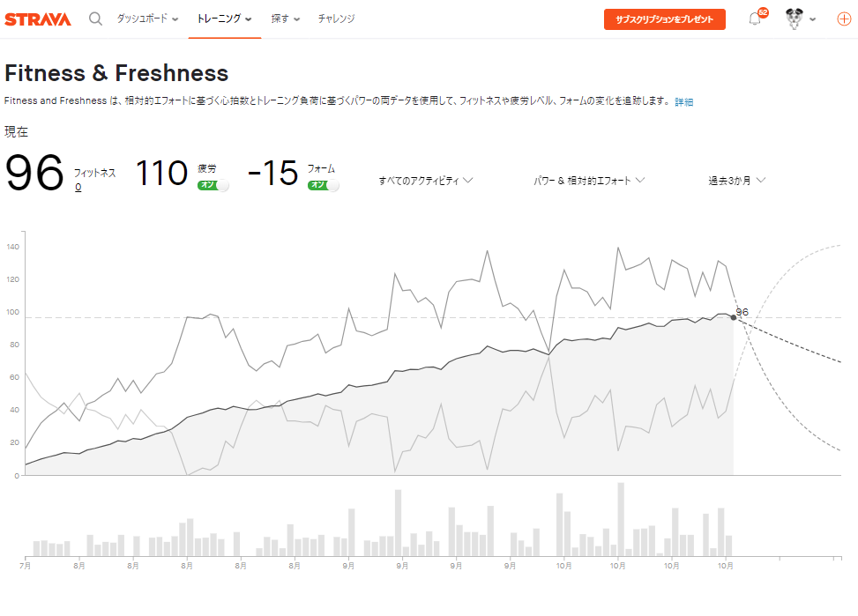Click the フィットネス label link

(94, 174)
